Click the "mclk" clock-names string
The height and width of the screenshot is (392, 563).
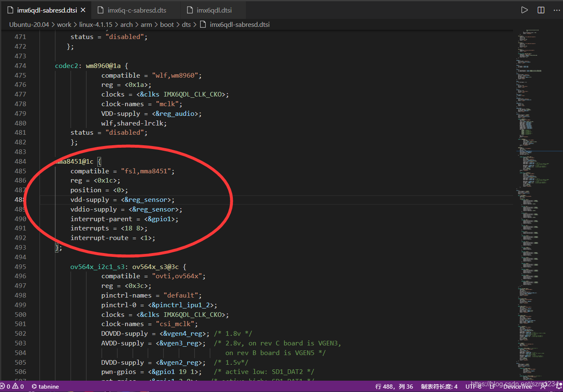point(167,104)
